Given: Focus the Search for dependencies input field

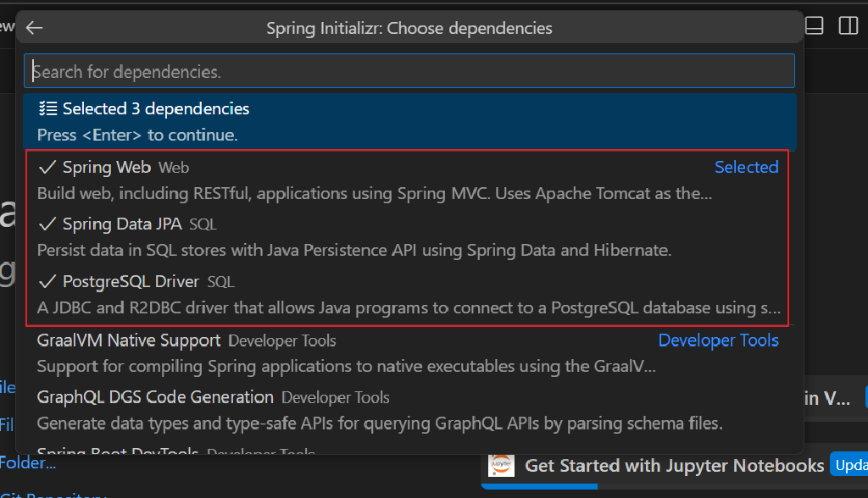Looking at the screenshot, I should click(409, 70).
